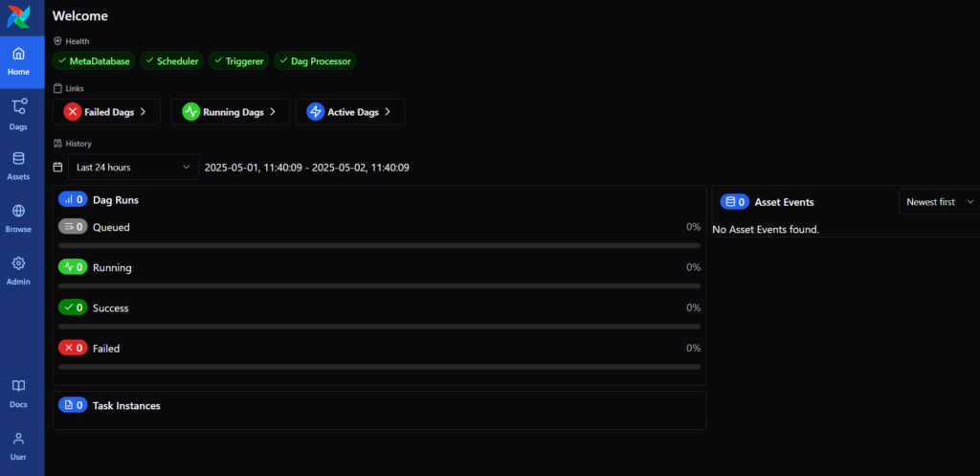Click the calendar icon beside history range

click(x=58, y=167)
